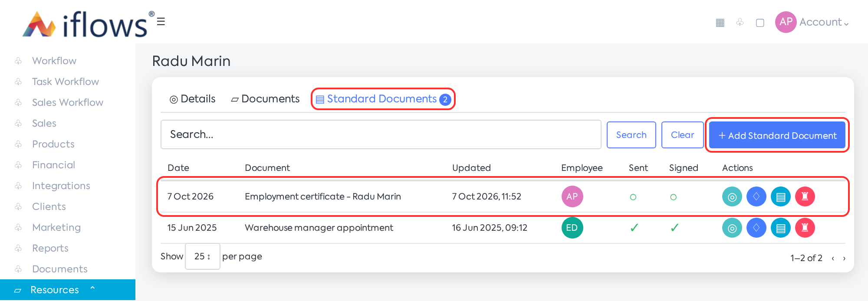
Task: Open Marketing in the sidebar
Action: click(56, 227)
